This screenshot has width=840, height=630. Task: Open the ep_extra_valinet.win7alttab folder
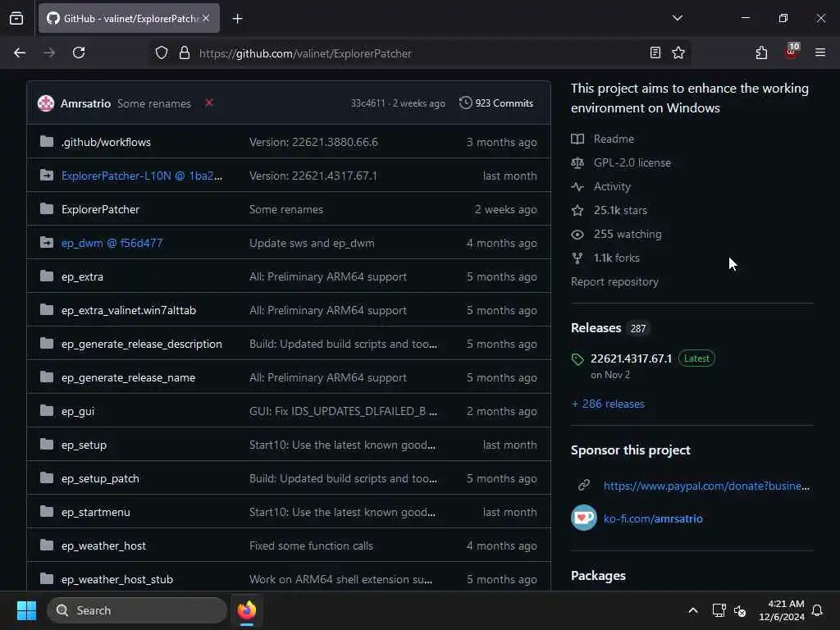[x=129, y=311]
